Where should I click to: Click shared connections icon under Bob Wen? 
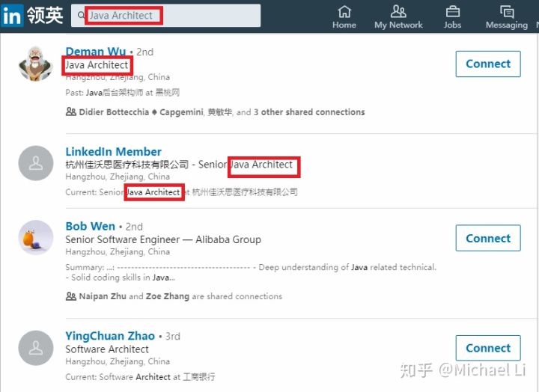click(x=71, y=295)
